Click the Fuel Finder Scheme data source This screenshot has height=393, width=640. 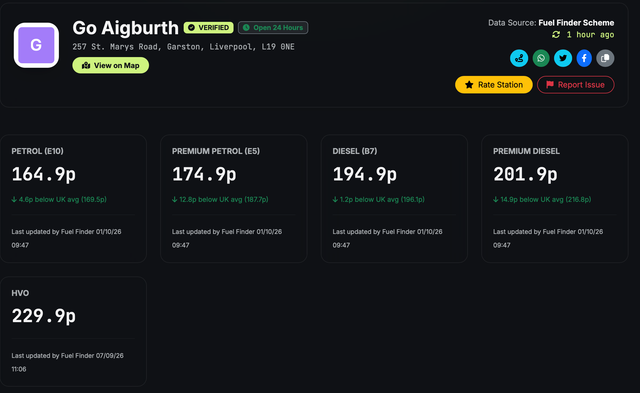pos(576,23)
